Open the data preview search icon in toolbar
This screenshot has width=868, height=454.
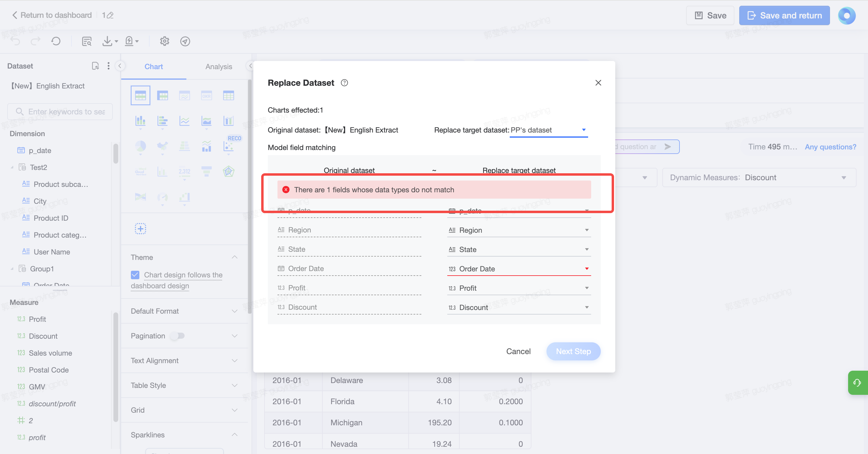click(87, 41)
